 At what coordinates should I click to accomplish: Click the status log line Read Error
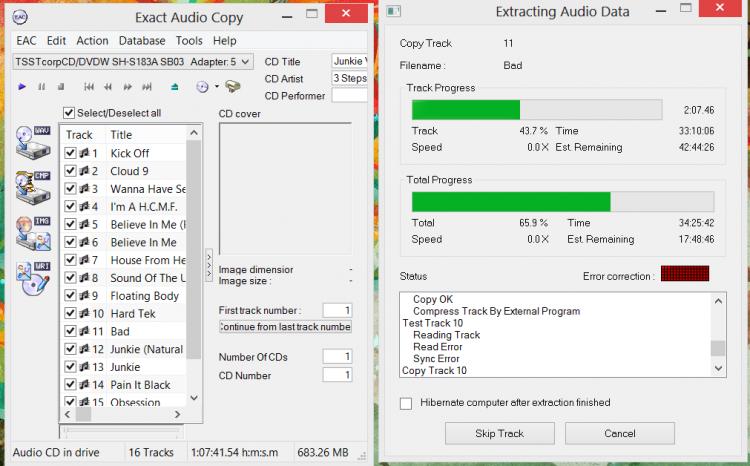pos(438,347)
